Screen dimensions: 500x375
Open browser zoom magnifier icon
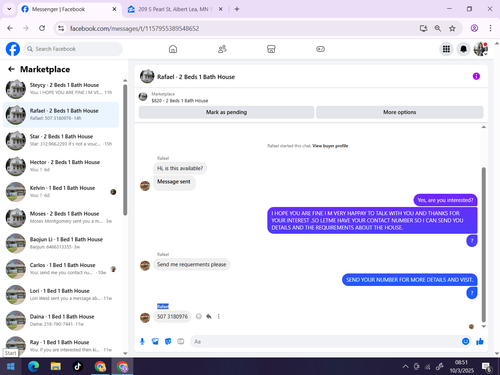coord(438,28)
